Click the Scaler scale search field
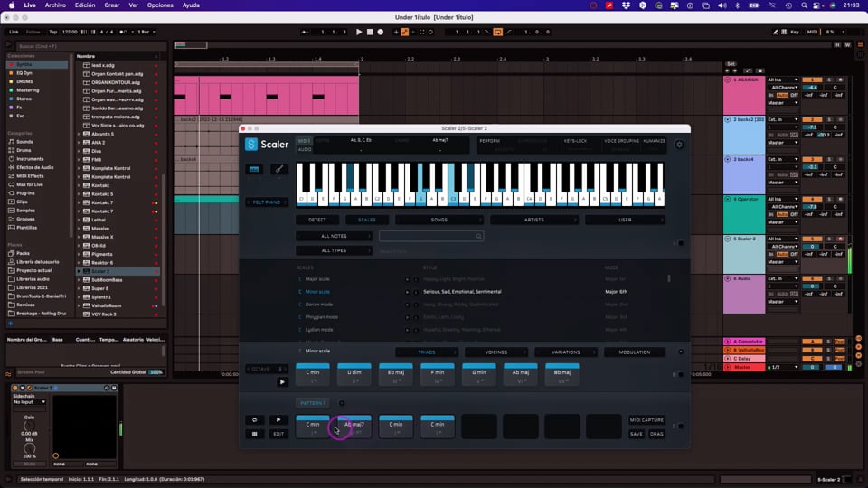 pyautogui.click(x=431, y=236)
